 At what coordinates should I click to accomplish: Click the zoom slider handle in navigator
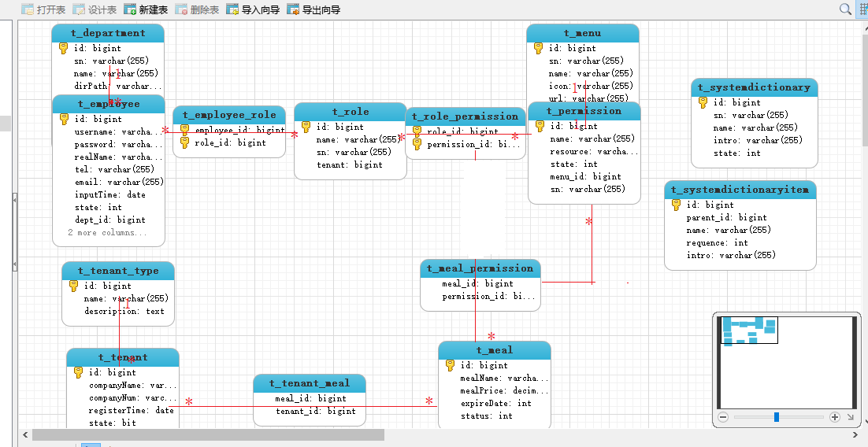click(777, 417)
